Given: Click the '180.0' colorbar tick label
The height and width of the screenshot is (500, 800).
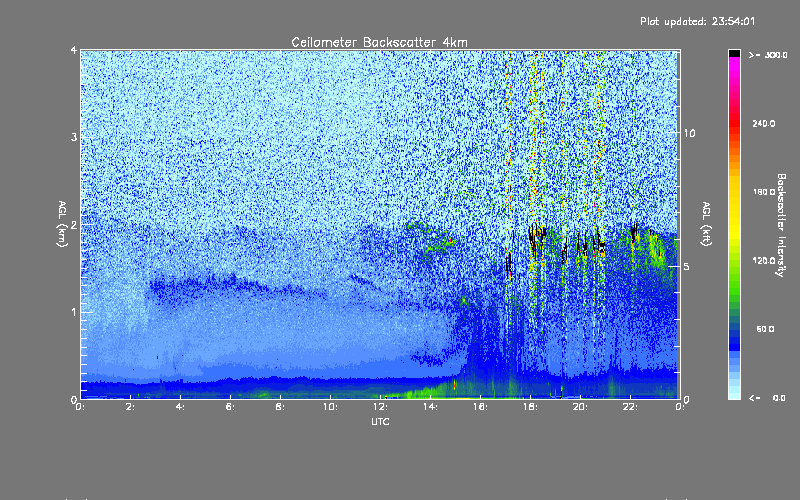Looking at the screenshot, I should click(x=764, y=192).
